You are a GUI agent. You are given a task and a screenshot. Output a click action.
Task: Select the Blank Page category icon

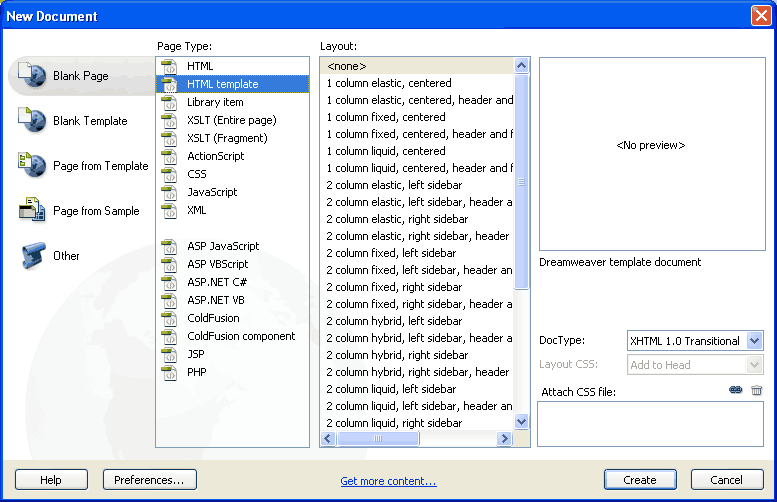[x=32, y=75]
